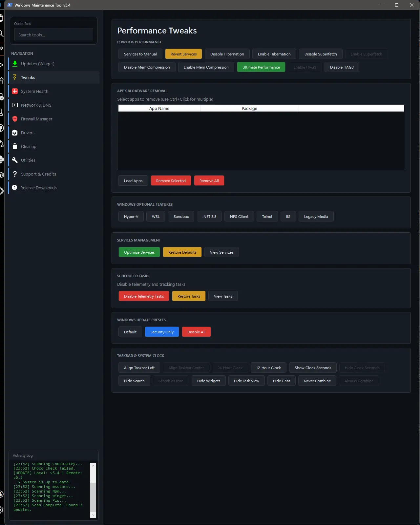Click the trash can Cleanup icon
Screen dimensions: 420x525
click(x=15, y=146)
